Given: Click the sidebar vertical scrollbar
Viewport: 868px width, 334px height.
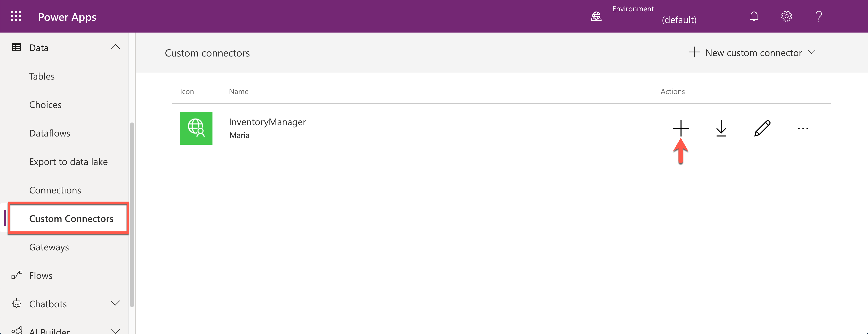Looking at the screenshot, I should (x=132, y=215).
